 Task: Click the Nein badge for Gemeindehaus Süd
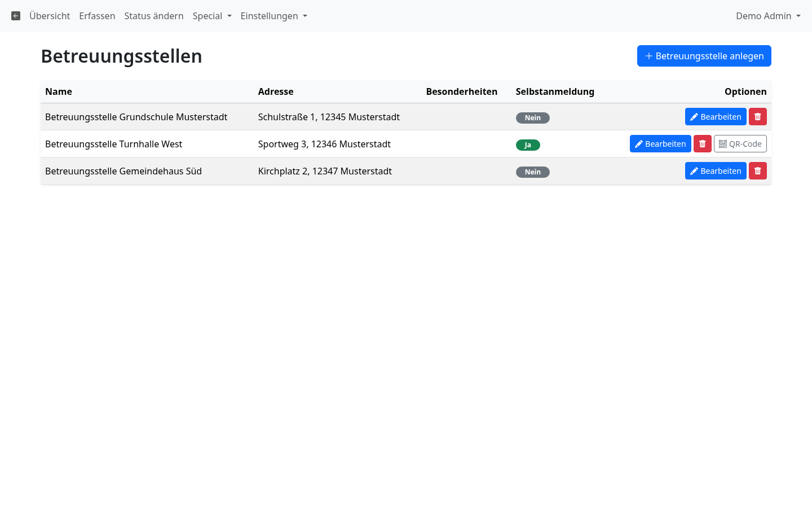point(533,172)
